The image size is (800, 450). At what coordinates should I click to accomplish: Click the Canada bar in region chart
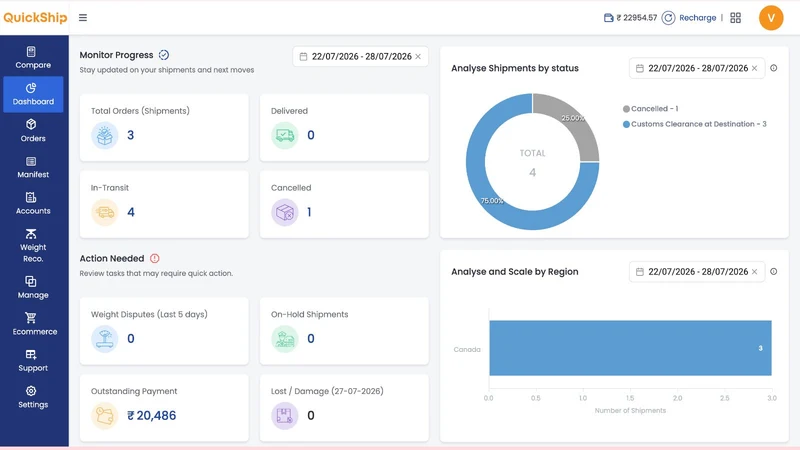[x=630, y=348]
